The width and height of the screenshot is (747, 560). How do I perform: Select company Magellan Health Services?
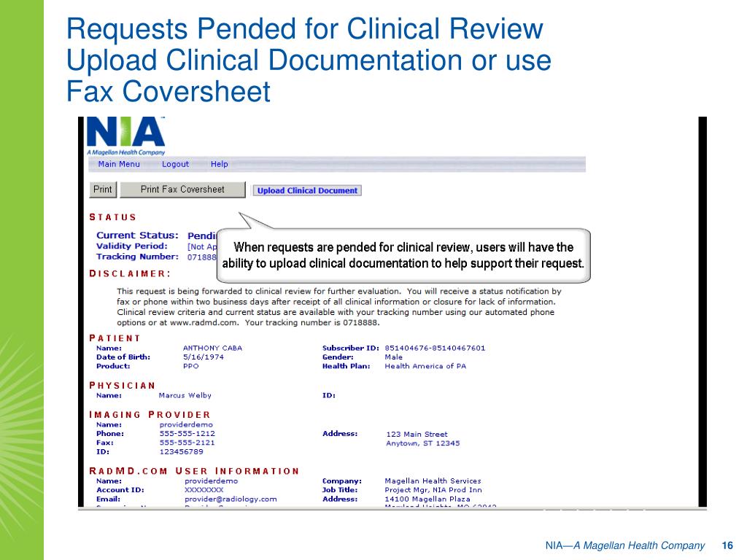click(433, 481)
